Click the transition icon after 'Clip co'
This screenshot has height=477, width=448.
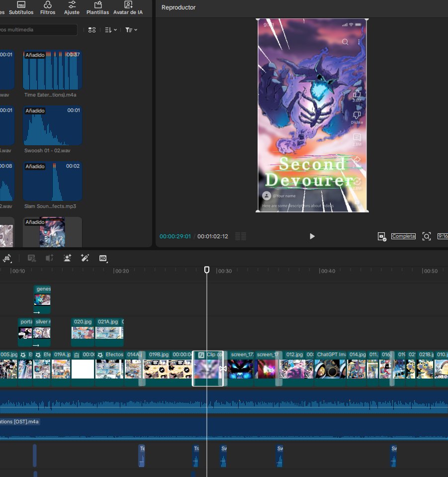[x=223, y=369]
